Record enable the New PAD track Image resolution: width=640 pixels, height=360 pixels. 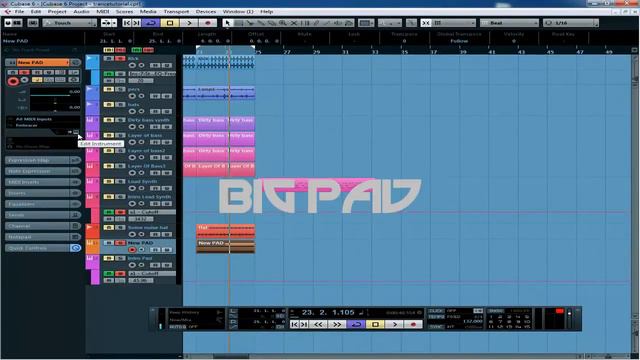coord(132,250)
